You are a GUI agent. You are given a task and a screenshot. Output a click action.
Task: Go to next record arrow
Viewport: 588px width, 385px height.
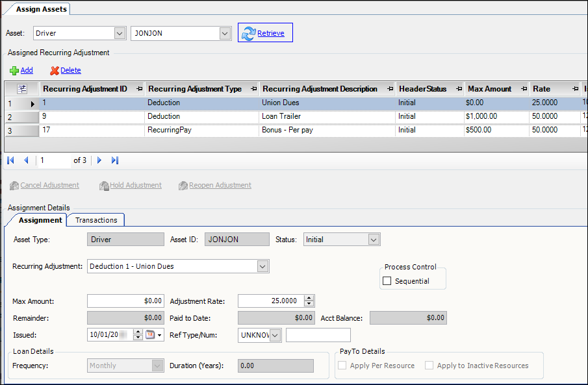click(x=99, y=160)
